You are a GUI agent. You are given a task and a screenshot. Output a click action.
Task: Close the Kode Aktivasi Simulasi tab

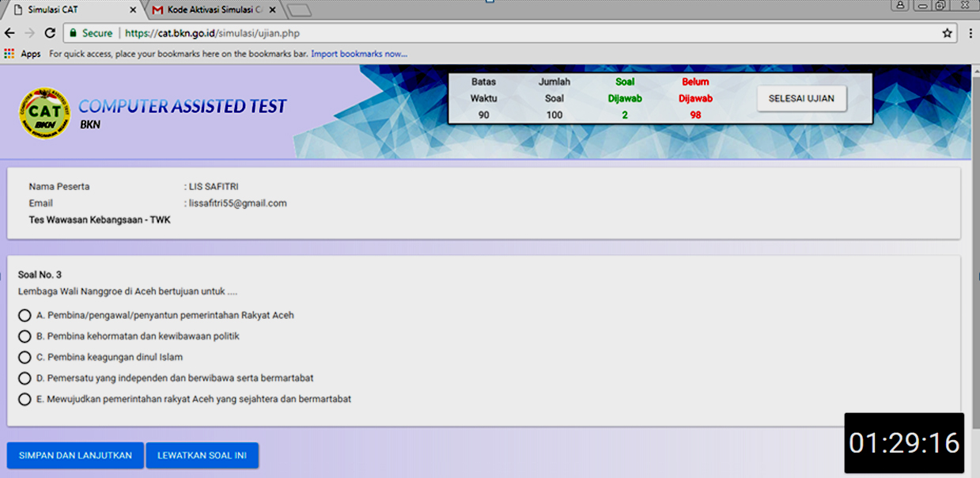(273, 10)
